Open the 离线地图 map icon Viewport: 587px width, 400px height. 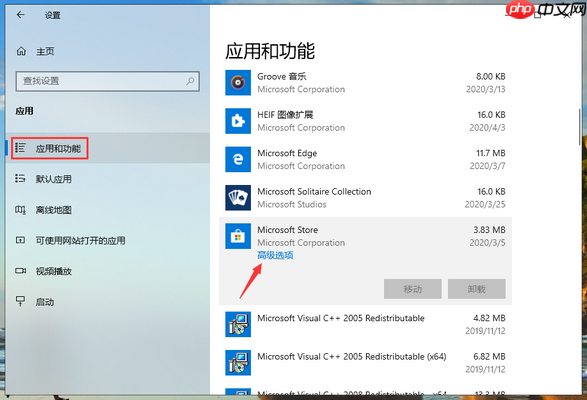[x=20, y=210]
